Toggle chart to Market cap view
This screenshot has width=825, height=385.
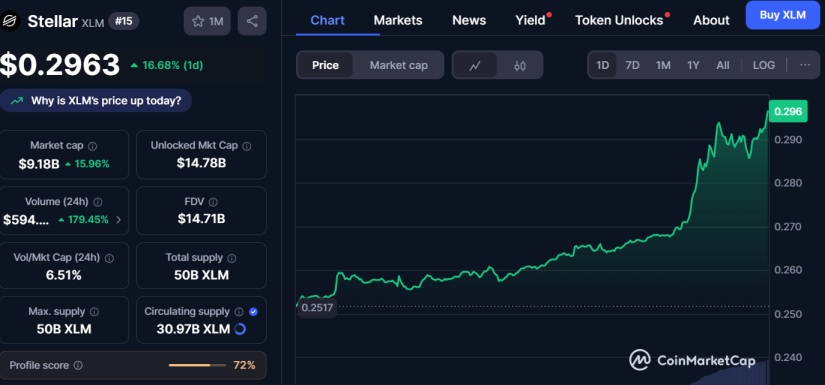click(x=398, y=66)
